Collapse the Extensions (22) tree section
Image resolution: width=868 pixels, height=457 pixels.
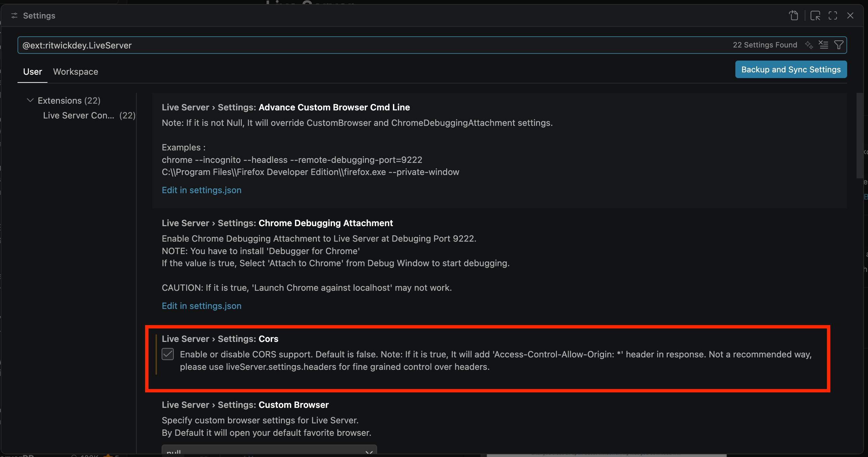click(x=30, y=100)
